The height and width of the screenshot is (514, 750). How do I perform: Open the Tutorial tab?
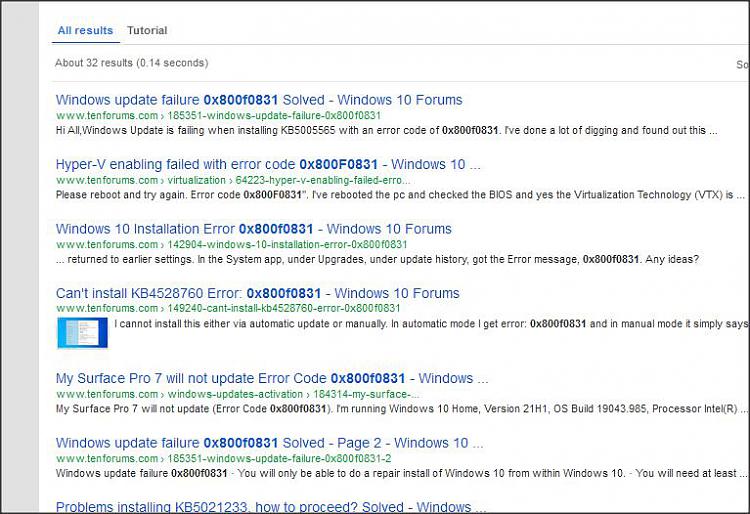147,31
